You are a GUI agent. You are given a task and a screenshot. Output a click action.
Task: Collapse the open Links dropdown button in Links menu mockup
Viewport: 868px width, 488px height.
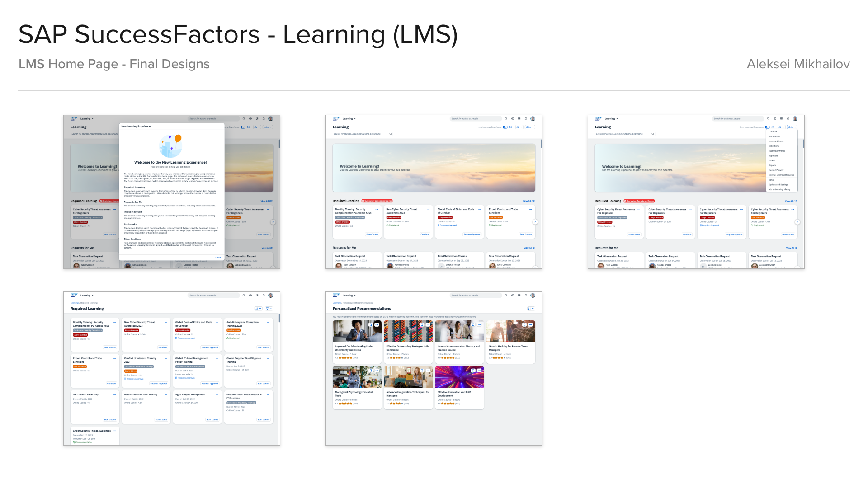(x=792, y=127)
